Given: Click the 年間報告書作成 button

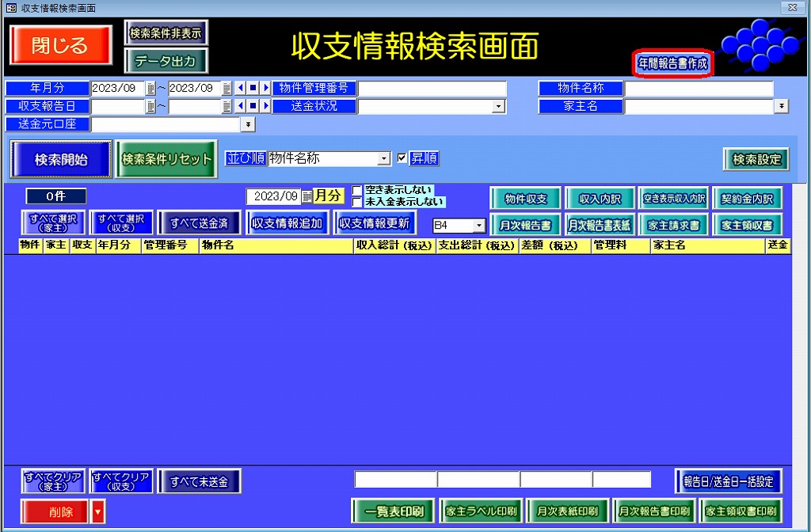Looking at the screenshot, I should (x=673, y=63).
